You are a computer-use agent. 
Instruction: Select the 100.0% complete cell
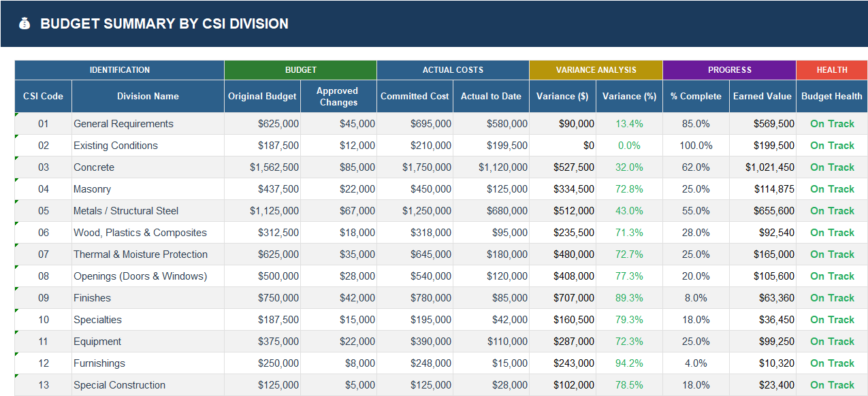696,146
